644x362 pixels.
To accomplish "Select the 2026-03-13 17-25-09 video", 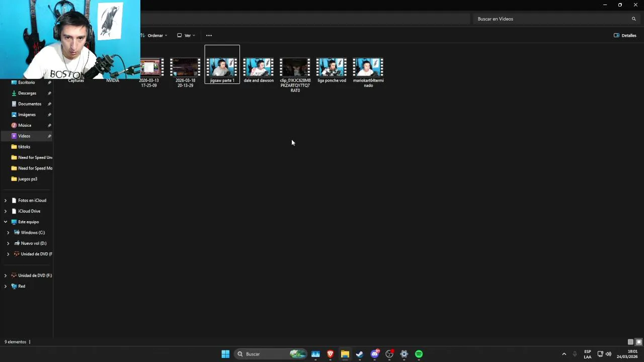I will 150,73.
